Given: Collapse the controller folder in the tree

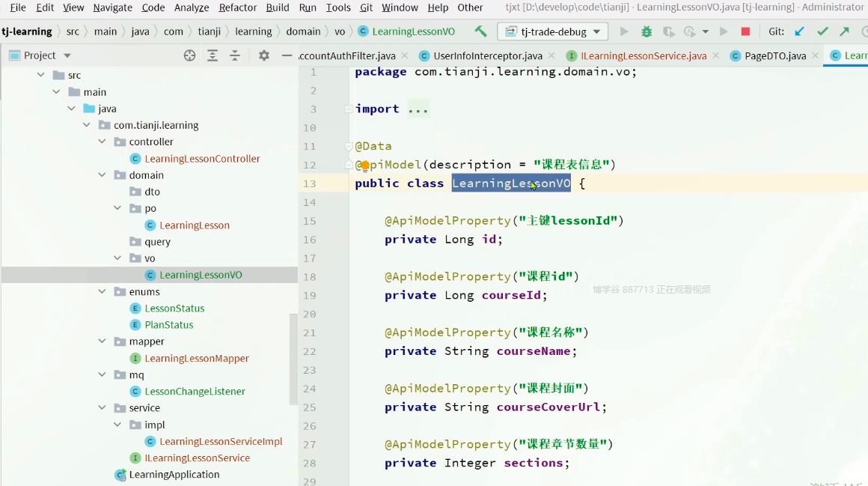Looking at the screenshot, I should click(x=103, y=142).
